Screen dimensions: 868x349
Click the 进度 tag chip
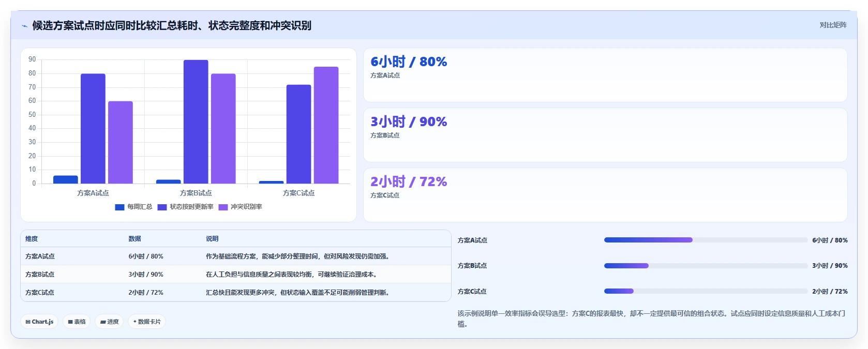109,322
